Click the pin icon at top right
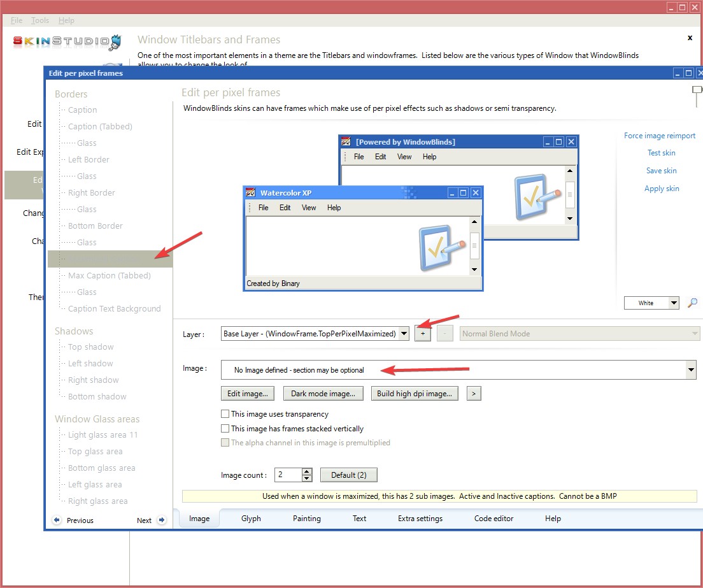 point(697,96)
